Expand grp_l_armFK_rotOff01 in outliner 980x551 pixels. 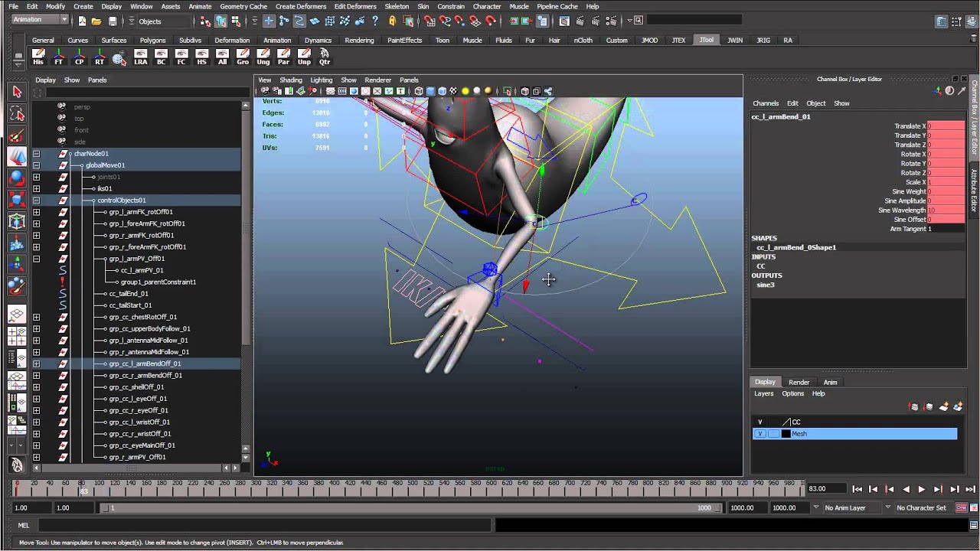tap(36, 212)
